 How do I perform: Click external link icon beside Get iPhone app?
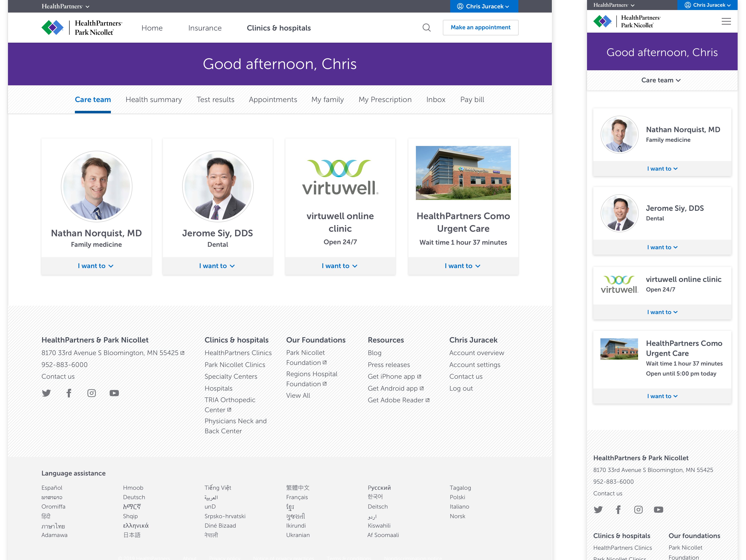coord(419,376)
